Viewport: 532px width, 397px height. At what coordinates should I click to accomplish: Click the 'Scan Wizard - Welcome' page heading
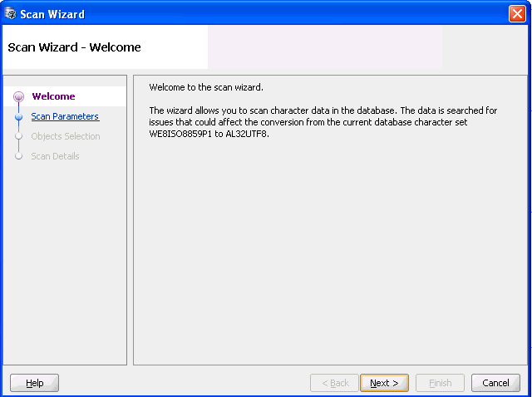coord(74,47)
